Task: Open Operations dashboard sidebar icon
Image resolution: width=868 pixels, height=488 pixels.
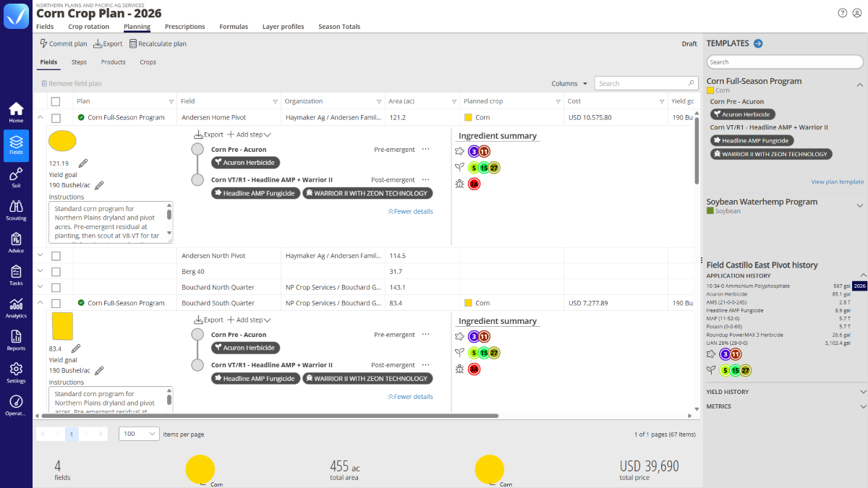Action: [16, 406]
